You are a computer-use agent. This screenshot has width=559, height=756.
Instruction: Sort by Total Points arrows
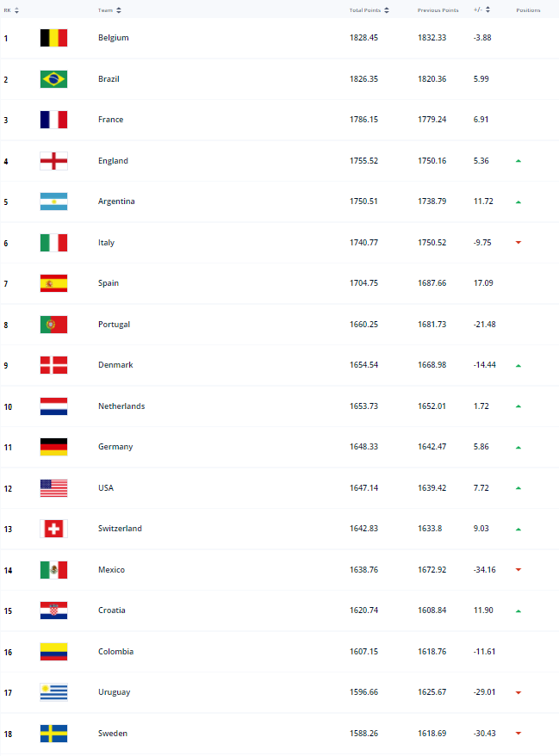coord(387,10)
